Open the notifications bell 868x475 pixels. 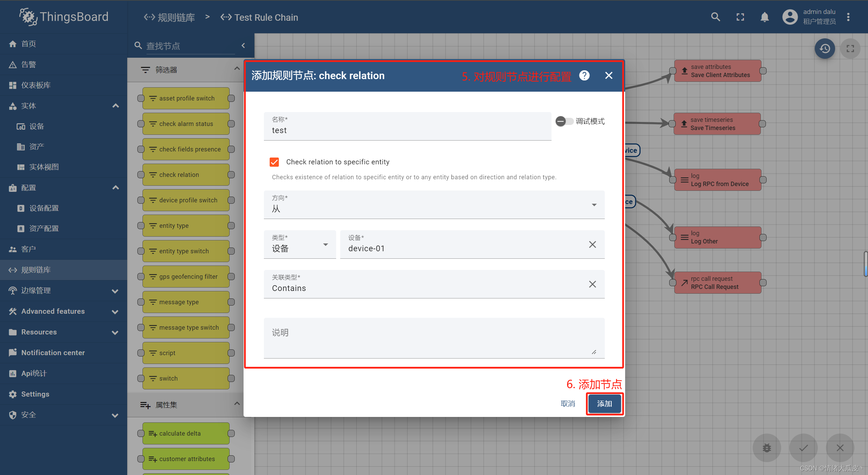click(765, 17)
